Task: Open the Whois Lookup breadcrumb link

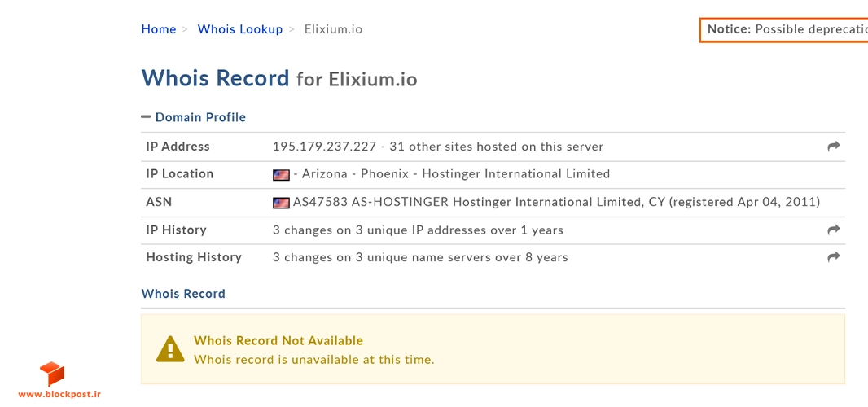Action: click(240, 29)
